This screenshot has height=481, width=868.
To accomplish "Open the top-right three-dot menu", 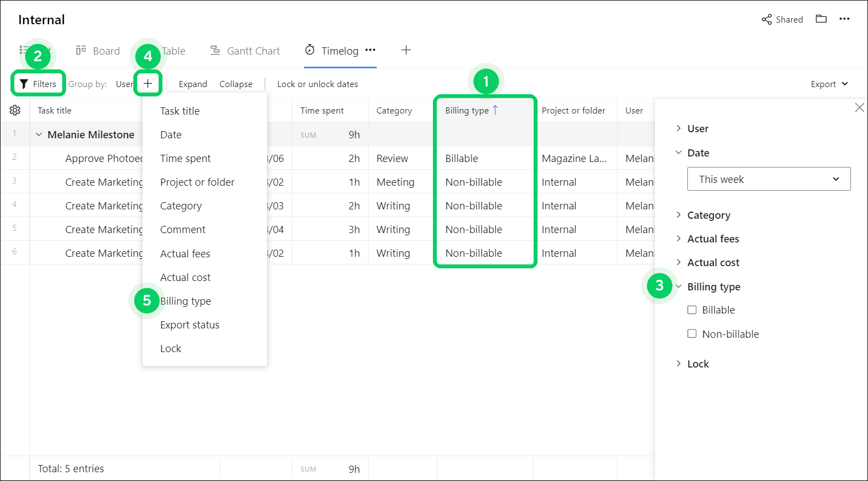I will click(844, 19).
